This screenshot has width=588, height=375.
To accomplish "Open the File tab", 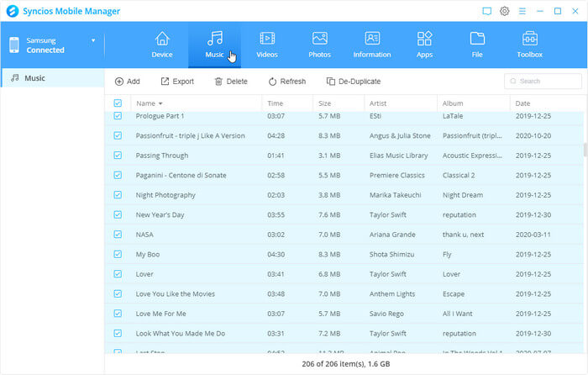I will tap(477, 45).
